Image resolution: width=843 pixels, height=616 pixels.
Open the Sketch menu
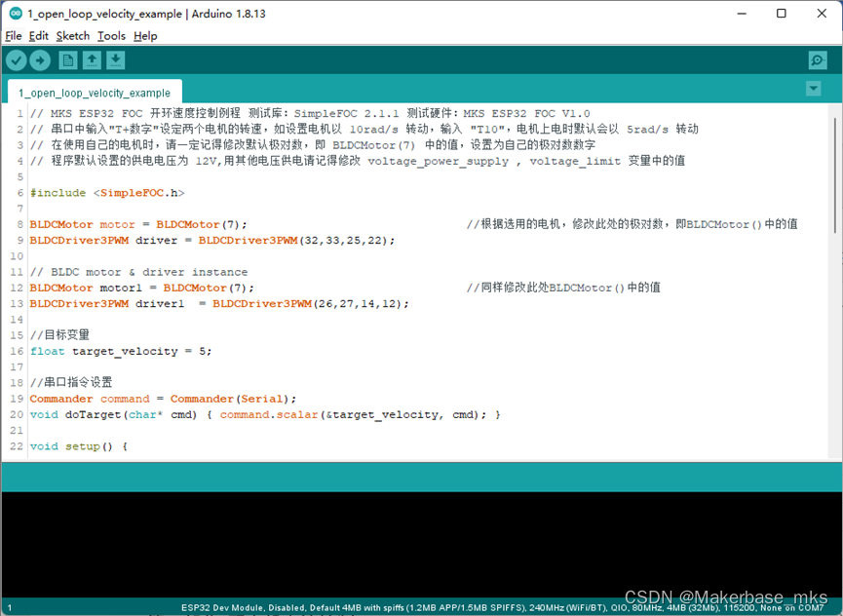pos(72,36)
